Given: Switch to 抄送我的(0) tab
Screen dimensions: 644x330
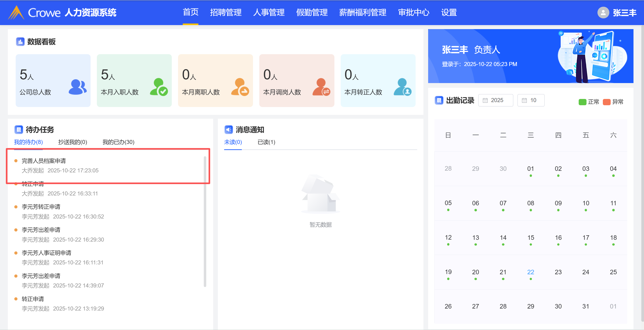Looking at the screenshot, I should pyautogui.click(x=72, y=142).
